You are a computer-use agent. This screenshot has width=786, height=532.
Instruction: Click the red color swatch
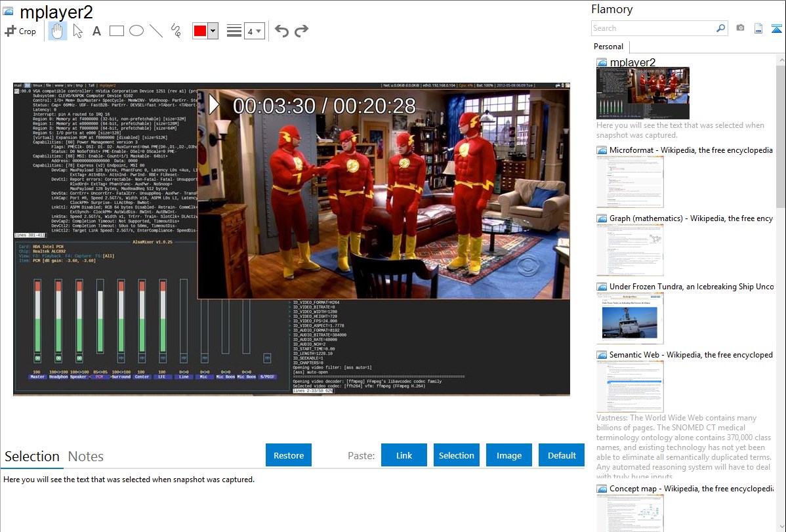[x=200, y=31]
